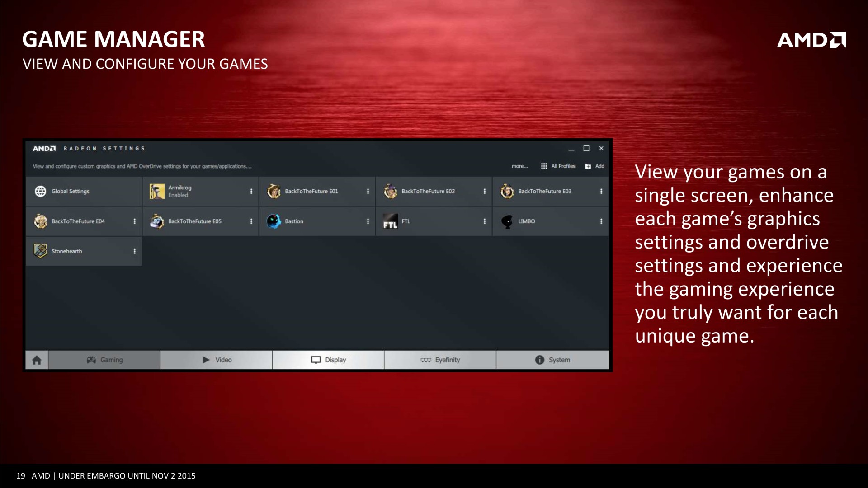
Task: Expand options for BackToTheFuture E03
Action: (x=601, y=191)
